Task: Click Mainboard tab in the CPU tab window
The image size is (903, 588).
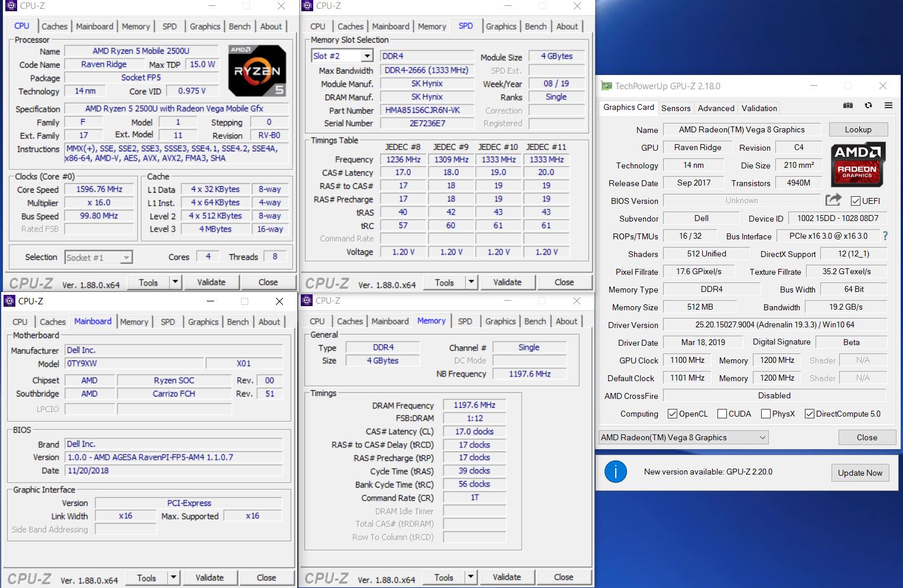Action: tap(95, 26)
